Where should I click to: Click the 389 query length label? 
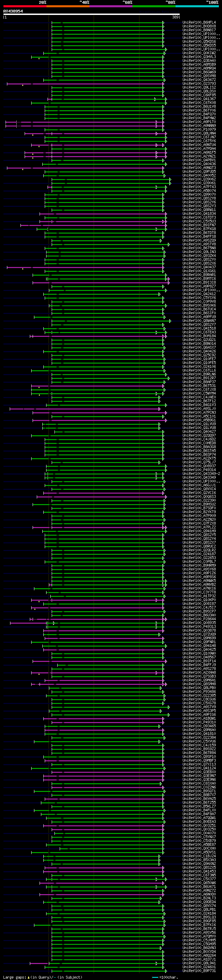[x=175, y=17]
